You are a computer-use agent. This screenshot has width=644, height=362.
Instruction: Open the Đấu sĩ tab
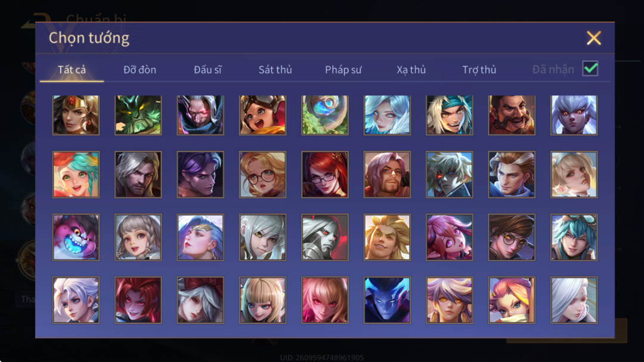pos(208,69)
